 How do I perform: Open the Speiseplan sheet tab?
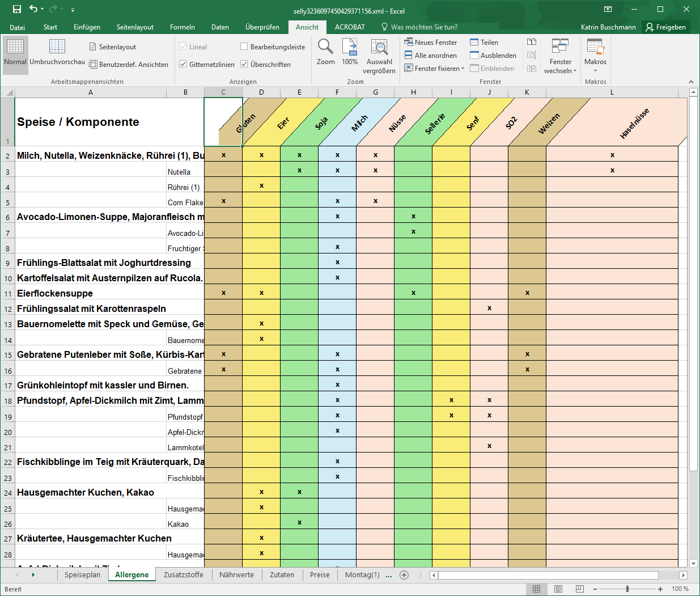[82, 575]
